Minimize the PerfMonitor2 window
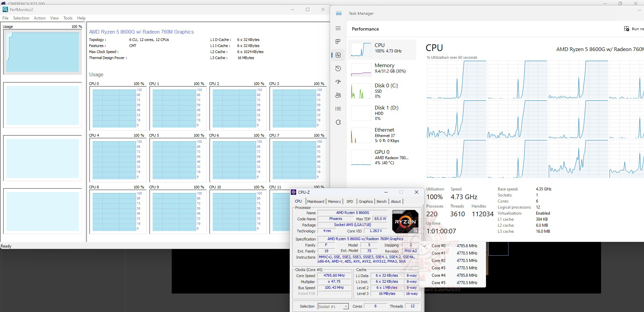Screen dimensions: 644x312 coord(292,9)
